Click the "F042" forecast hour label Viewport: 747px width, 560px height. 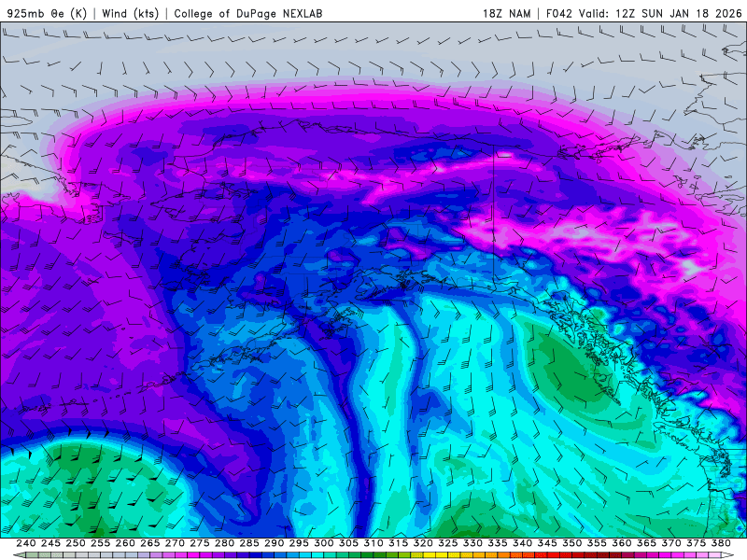pos(558,13)
